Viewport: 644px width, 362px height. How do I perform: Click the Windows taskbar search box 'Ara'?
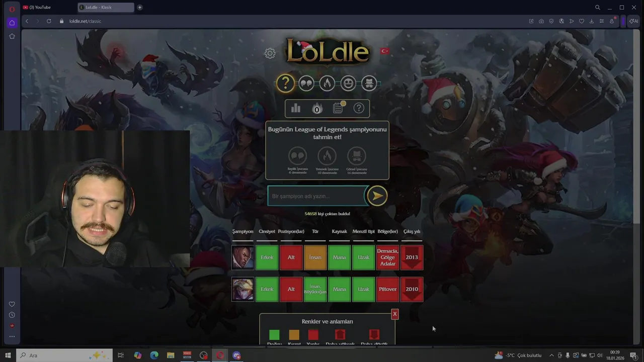pos(64,355)
